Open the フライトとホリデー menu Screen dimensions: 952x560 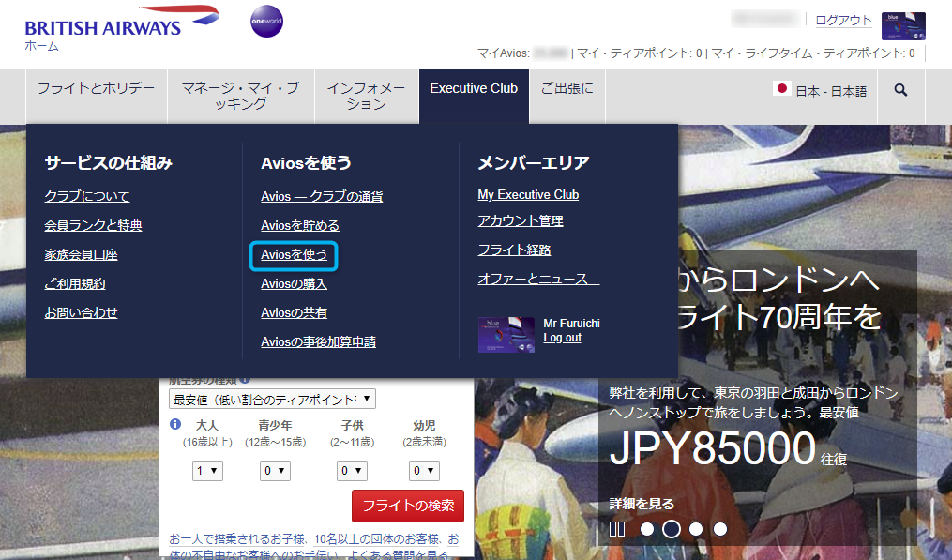coord(97,89)
